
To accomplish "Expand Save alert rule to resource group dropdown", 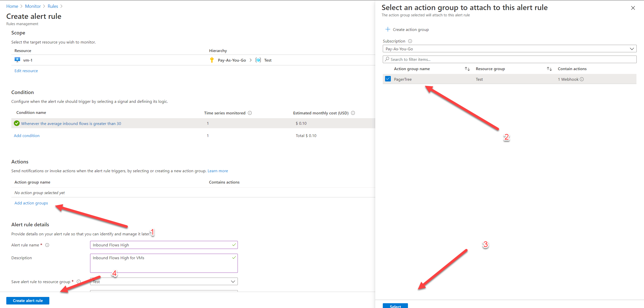I will pyautogui.click(x=164, y=281).
